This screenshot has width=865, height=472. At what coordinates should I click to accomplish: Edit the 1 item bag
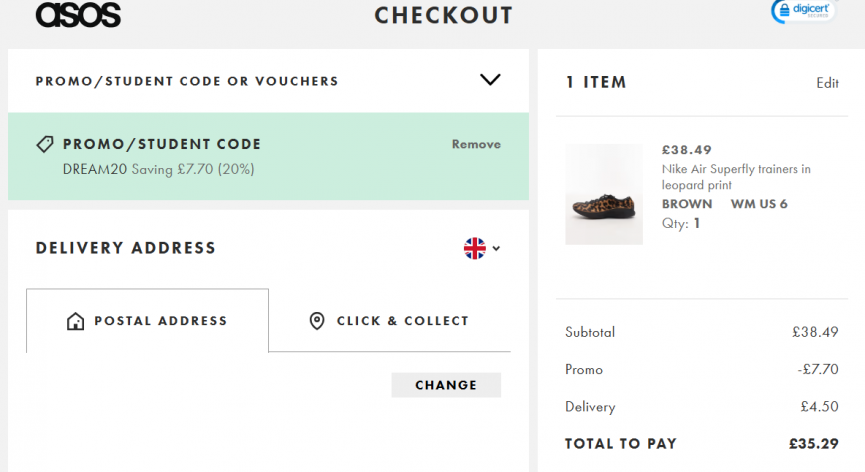827,83
